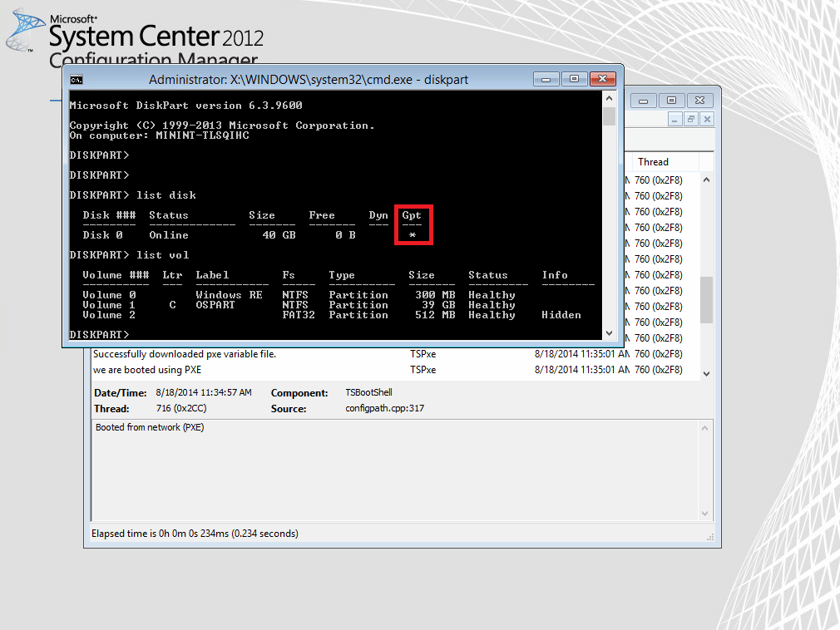Viewport: 840px width, 630px height.
Task: Click TSPxe component of 'Successfully downloaded' row
Action: tap(423, 354)
